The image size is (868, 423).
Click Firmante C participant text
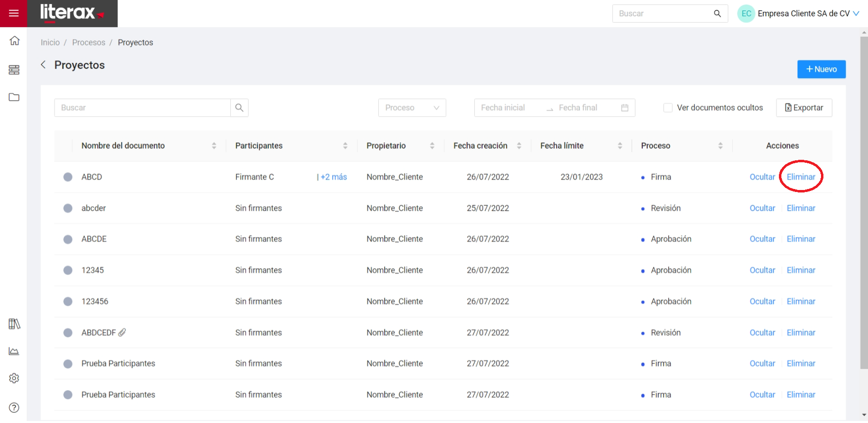point(255,177)
